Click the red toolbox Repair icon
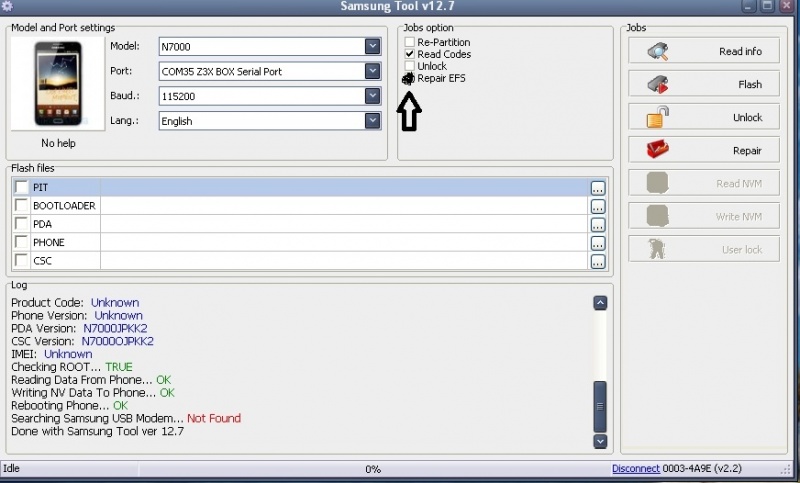 [658, 150]
